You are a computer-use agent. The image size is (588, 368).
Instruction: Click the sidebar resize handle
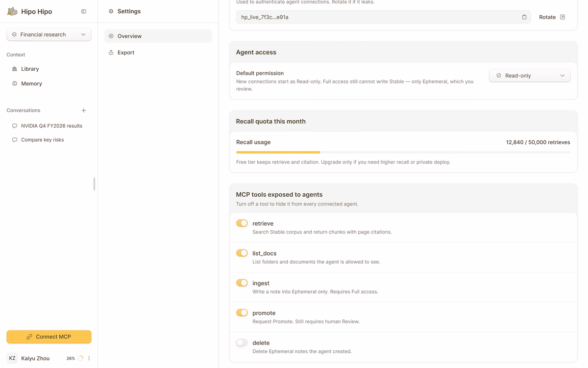pos(94,184)
